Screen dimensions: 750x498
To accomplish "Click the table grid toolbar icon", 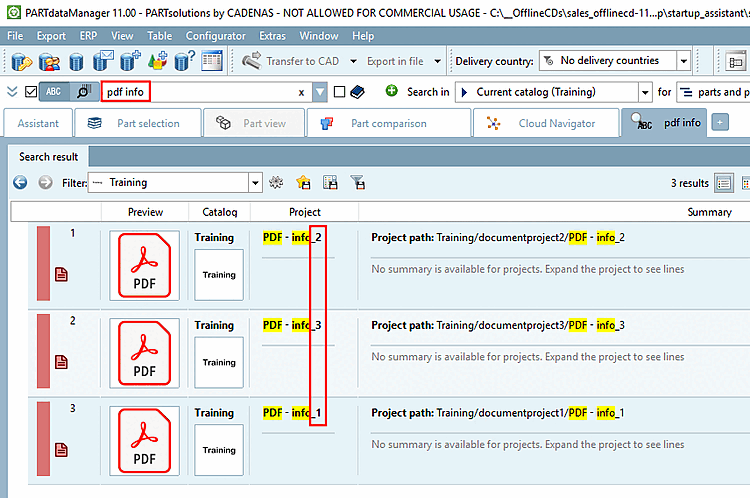I will pos(212,61).
